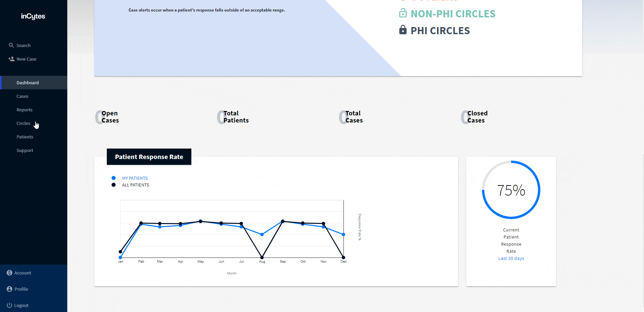Viewport: 644px width, 312px height.
Task: Toggle the All Patients legend dot
Action: pos(114,185)
